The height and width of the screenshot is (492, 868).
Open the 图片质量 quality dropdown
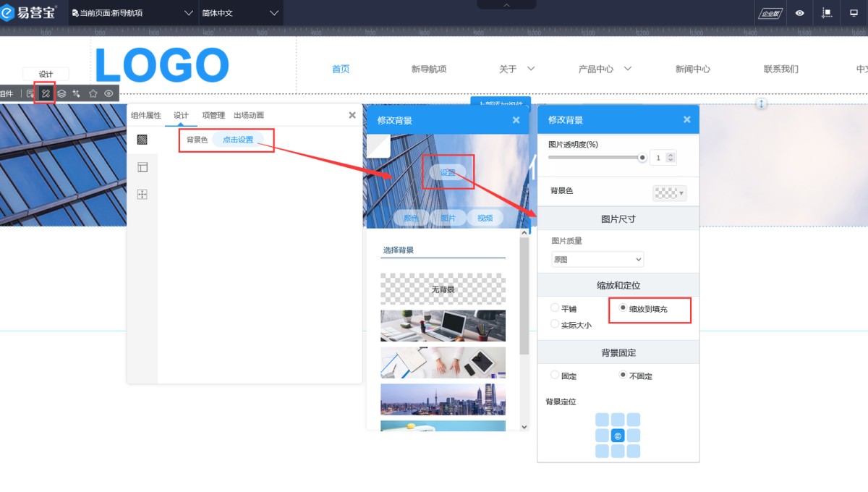tap(597, 259)
